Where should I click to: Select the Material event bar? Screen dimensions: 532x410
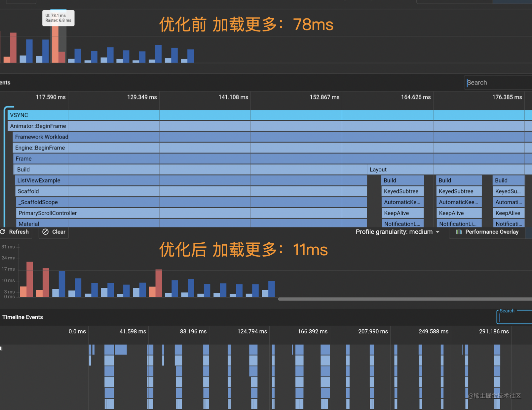pyautogui.click(x=192, y=223)
